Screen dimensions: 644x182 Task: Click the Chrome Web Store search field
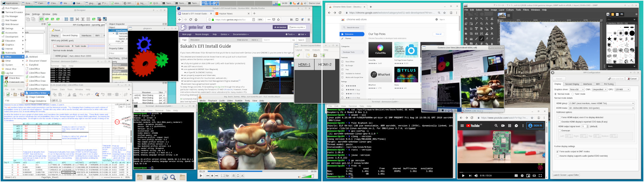click(353, 27)
